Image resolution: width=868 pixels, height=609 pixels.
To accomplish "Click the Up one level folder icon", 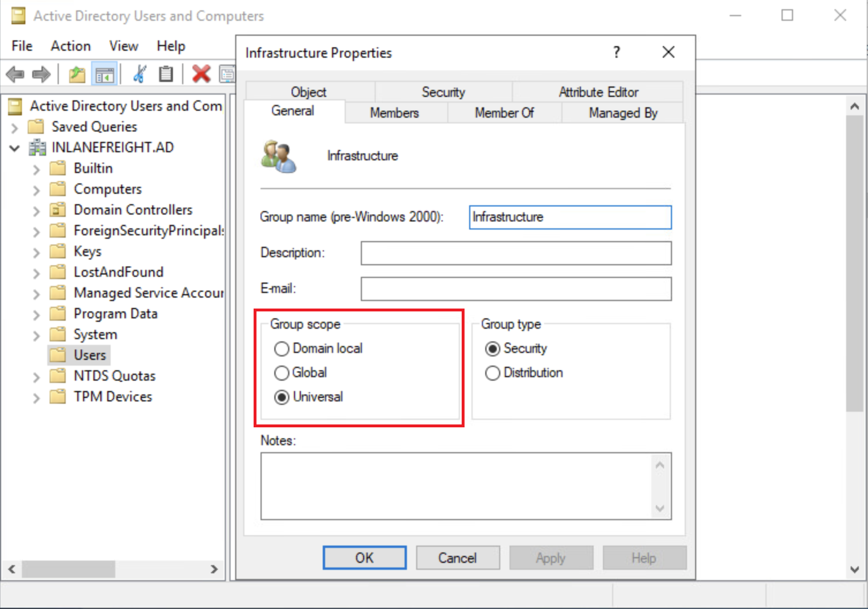I will pyautogui.click(x=77, y=74).
